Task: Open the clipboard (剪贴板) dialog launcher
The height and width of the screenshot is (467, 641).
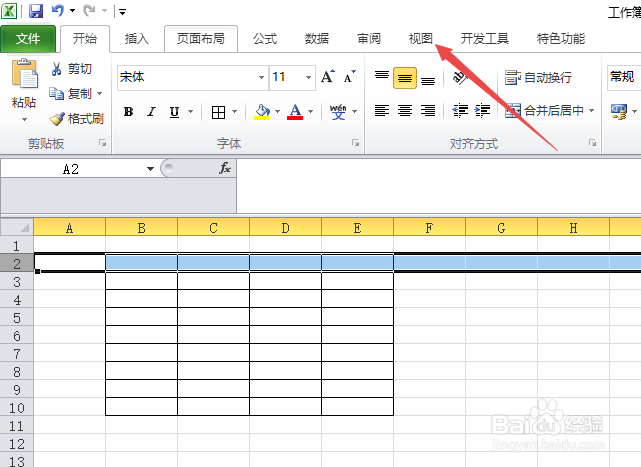Action: tap(102, 143)
